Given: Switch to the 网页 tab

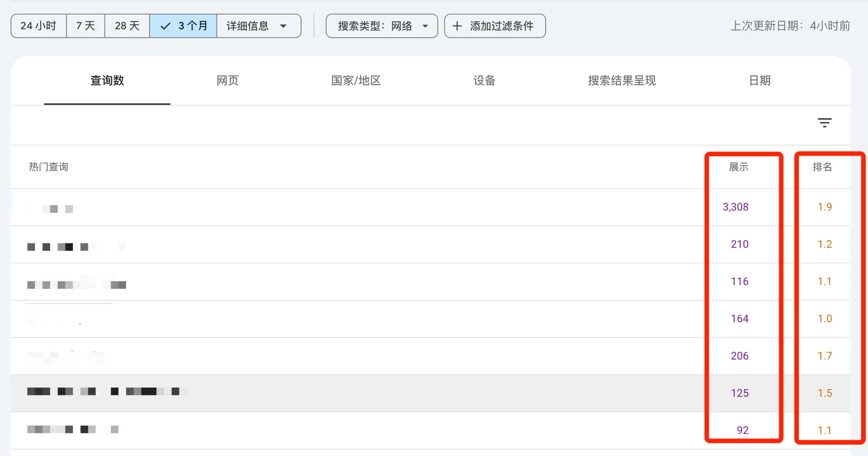Looking at the screenshot, I should click(227, 81).
